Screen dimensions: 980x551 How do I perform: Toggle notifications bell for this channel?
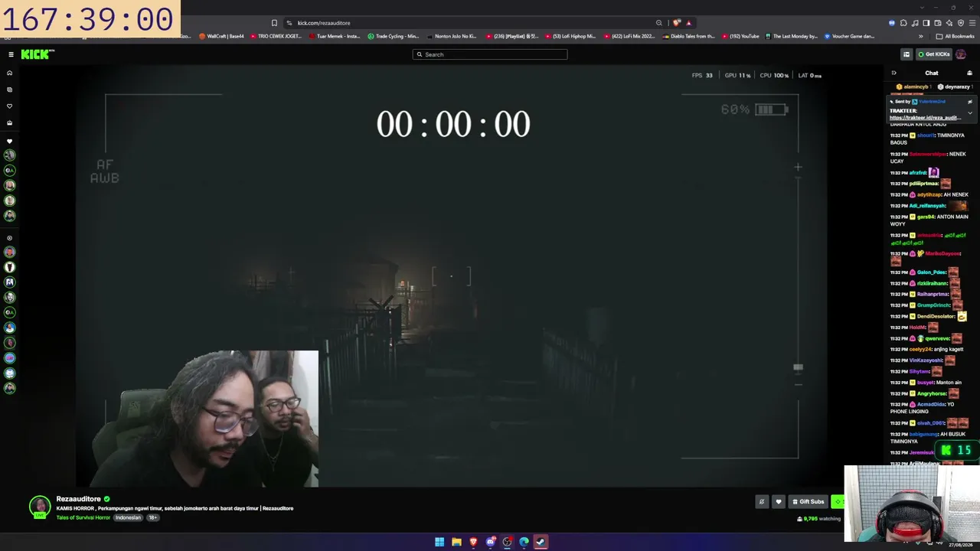tap(761, 502)
